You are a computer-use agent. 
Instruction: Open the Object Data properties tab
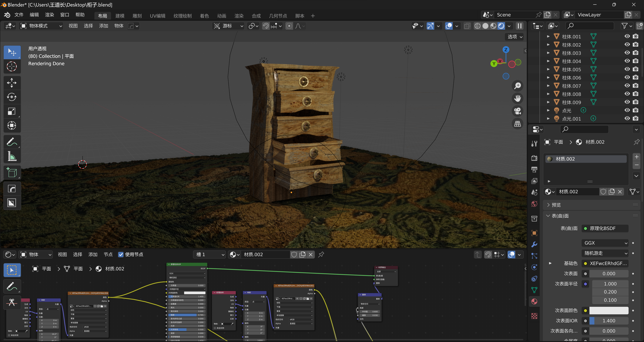tap(534, 290)
